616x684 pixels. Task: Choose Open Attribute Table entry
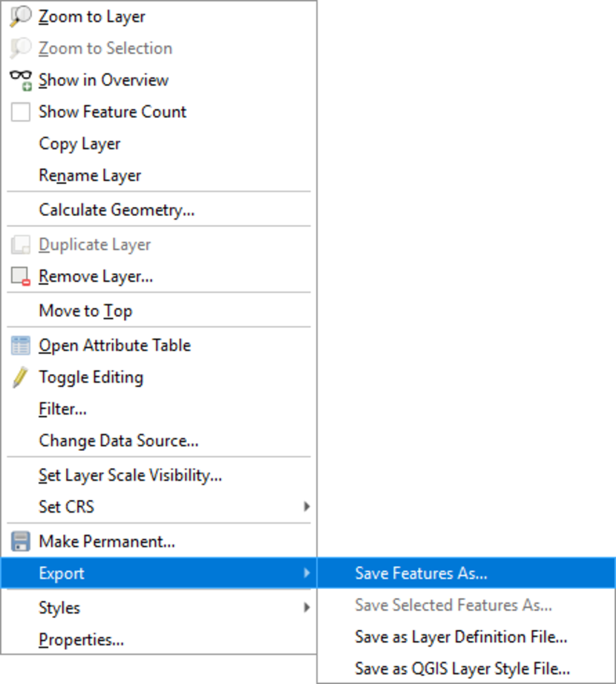pyautogui.click(x=159, y=346)
